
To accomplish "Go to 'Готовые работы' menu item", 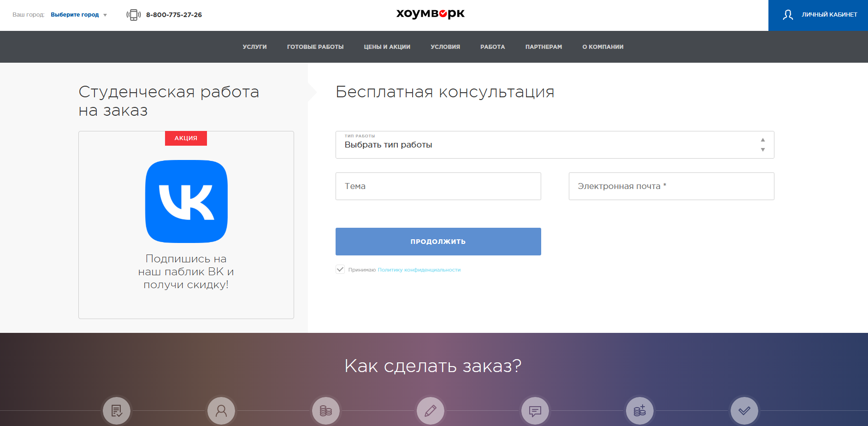I will point(315,47).
